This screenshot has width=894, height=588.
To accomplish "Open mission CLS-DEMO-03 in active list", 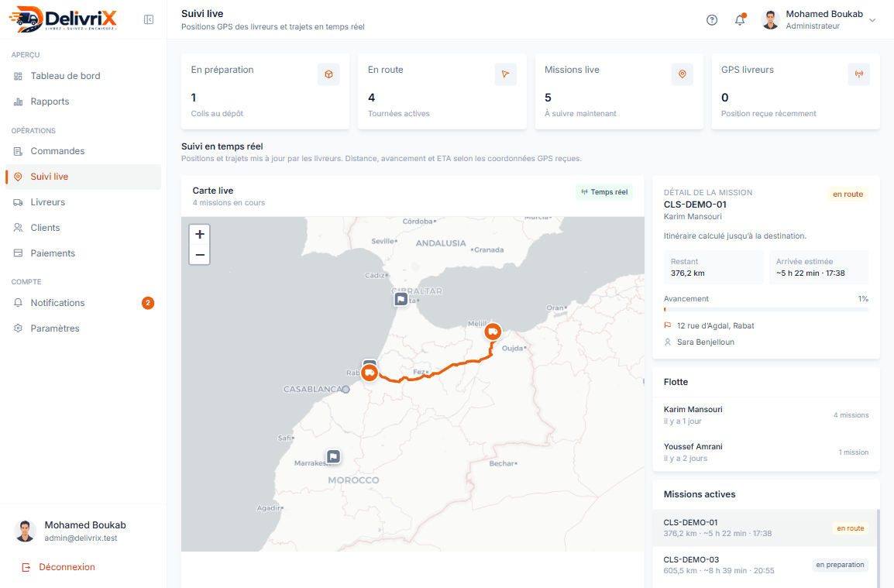I will (x=765, y=566).
